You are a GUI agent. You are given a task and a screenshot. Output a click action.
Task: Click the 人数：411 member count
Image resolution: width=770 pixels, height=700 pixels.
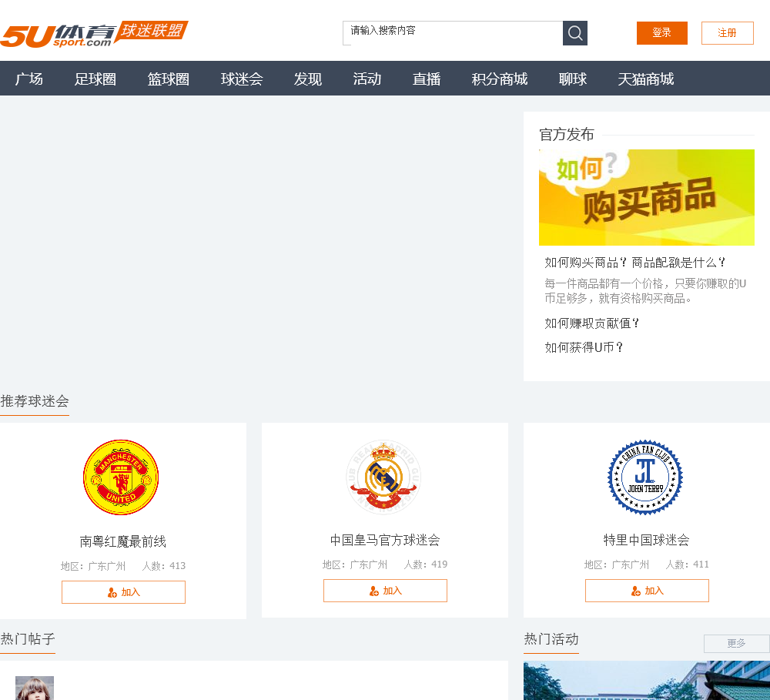click(687, 564)
